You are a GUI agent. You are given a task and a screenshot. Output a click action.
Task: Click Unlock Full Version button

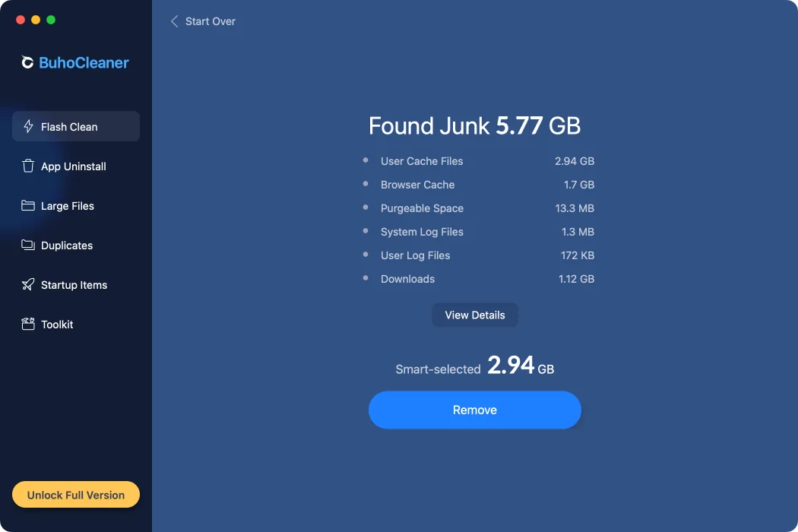(76, 495)
